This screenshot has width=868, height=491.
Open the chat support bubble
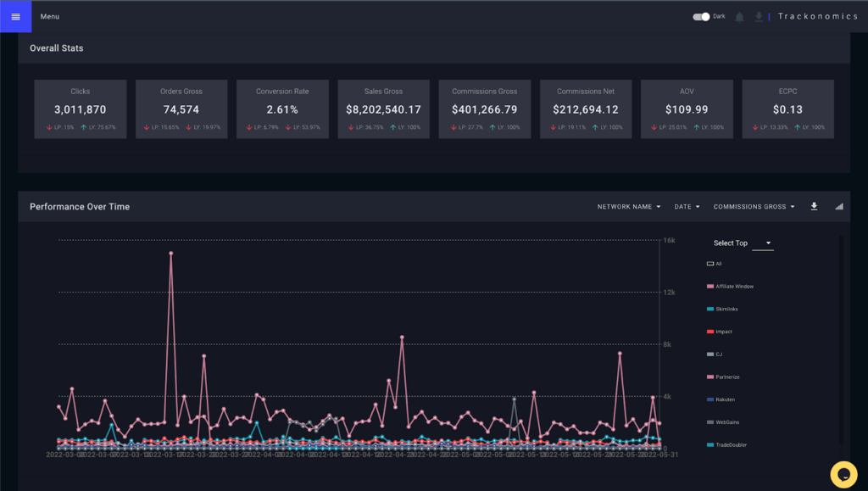843,473
